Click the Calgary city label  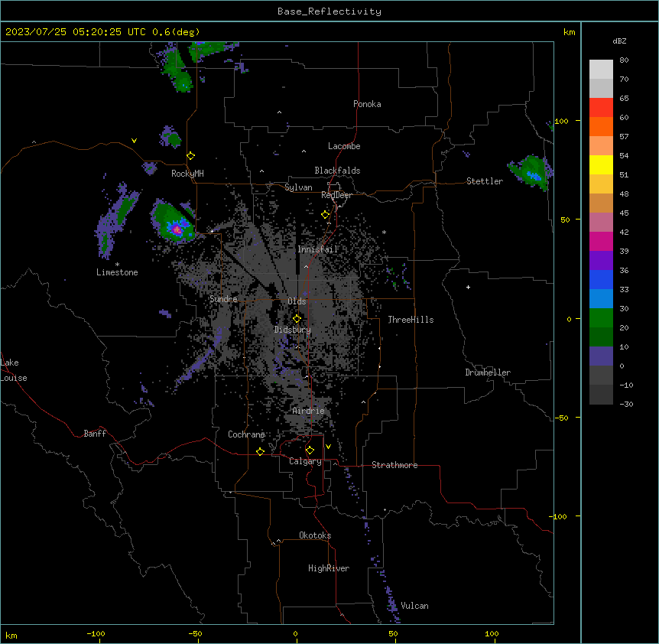305,461
